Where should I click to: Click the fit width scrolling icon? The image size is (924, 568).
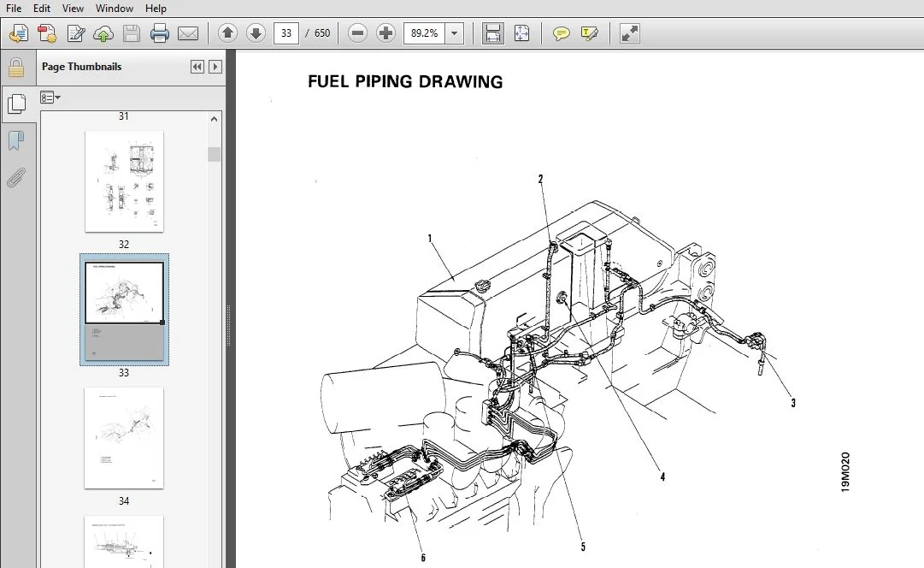click(x=492, y=33)
